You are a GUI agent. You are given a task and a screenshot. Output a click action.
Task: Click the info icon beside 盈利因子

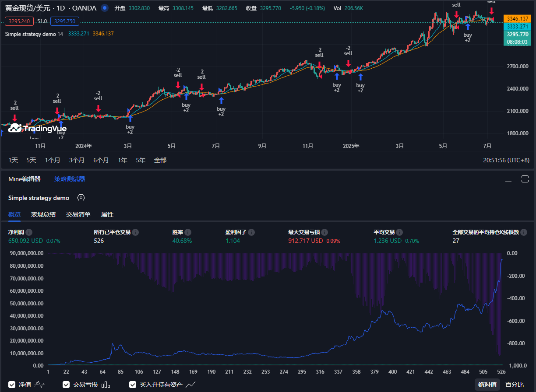click(251, 232)
